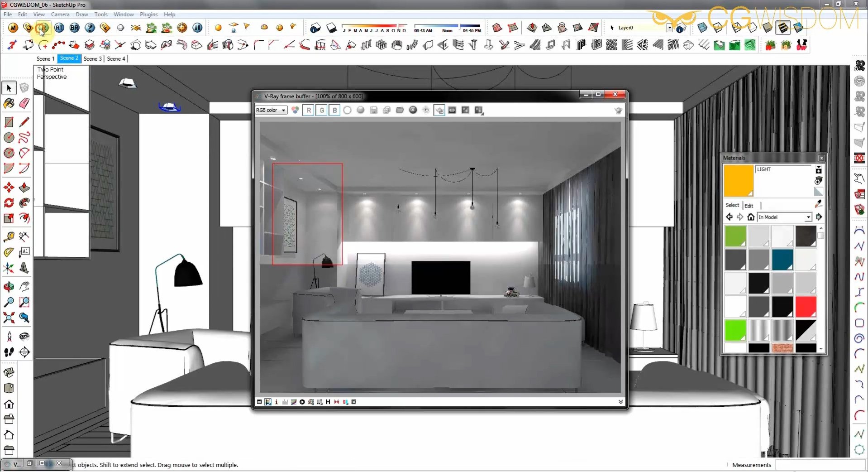Image resolution: width=868 pixels, height=472 pixels.
Task: Open the V-Ray material editor (M) icon
Action: [13, 28]
